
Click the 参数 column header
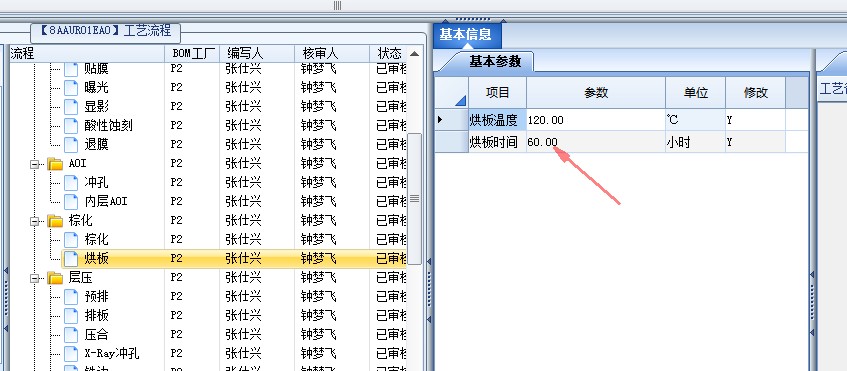coord(596,93)
